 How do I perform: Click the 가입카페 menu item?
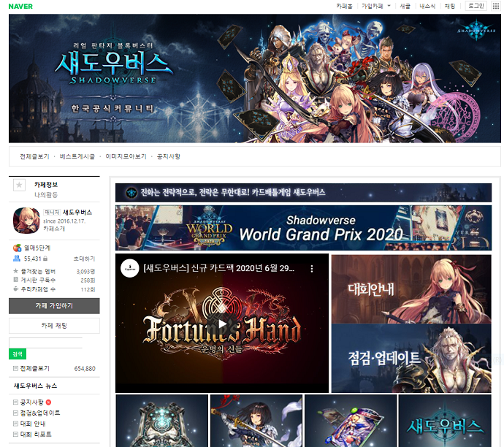(373, 6)
